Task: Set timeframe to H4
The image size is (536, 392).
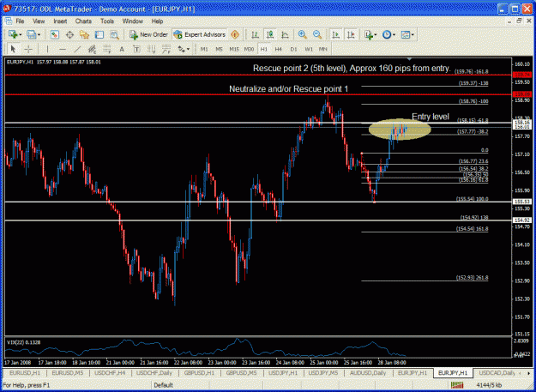Action: [x=279, y=49]
